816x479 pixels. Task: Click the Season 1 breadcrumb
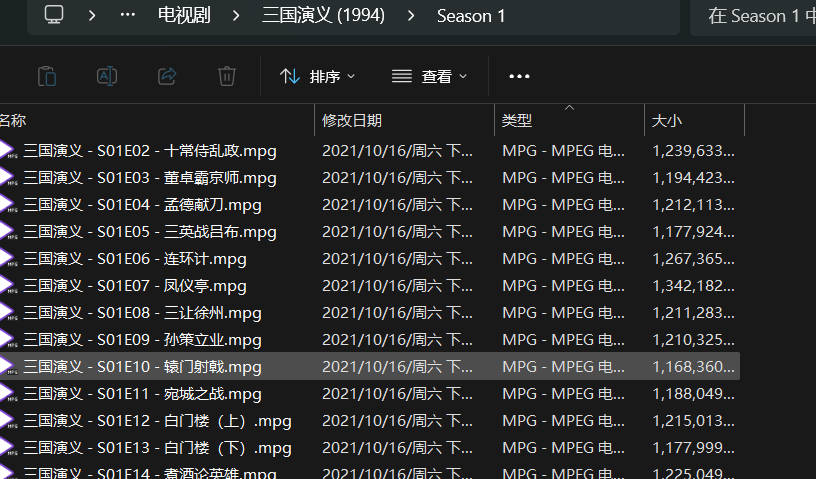pos(471,16)
